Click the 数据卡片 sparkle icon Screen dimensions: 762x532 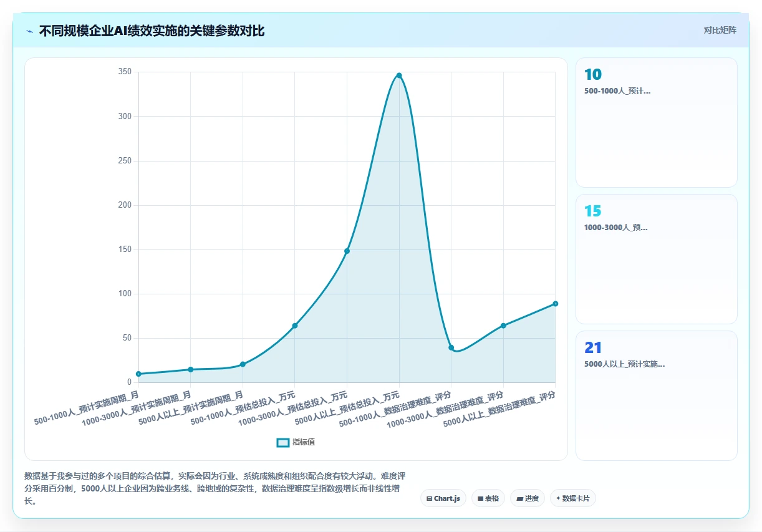pyautogui.click(x=558, y=498)
